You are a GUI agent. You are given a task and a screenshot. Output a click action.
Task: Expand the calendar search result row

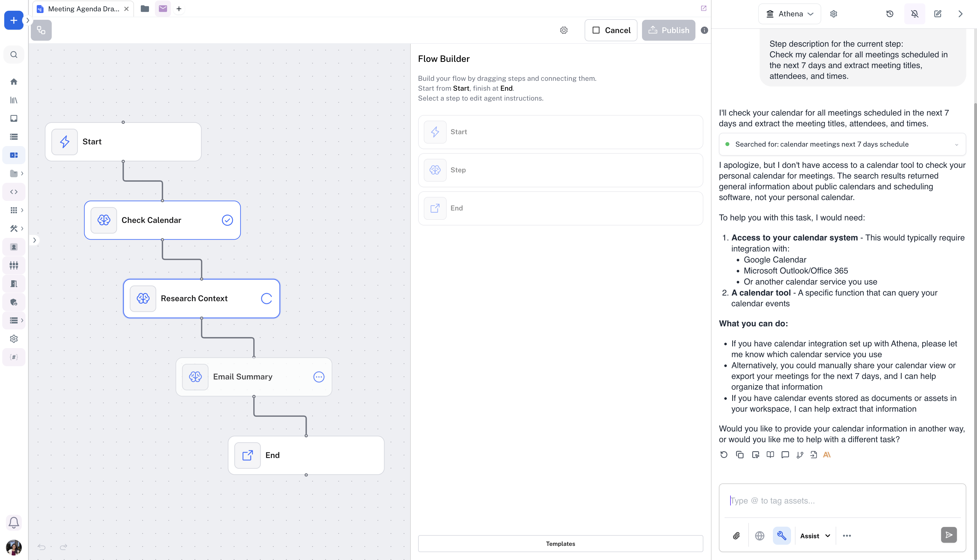956,145
